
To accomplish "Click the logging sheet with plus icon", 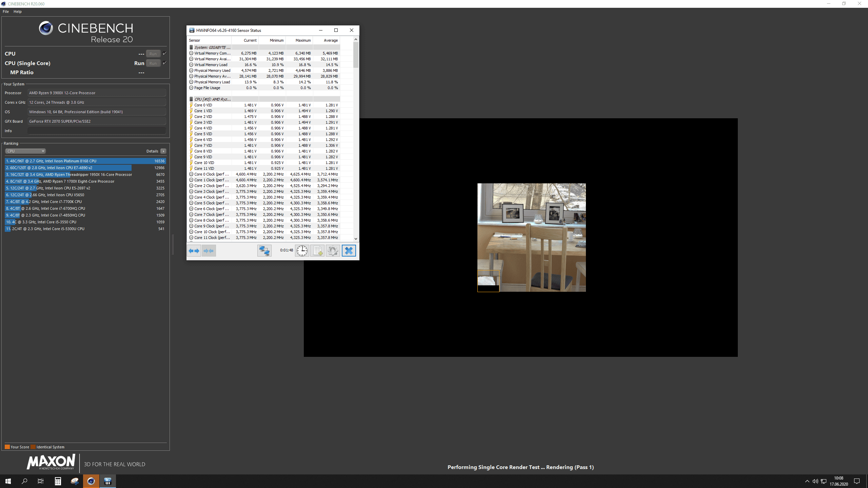I will pos(317,251).
